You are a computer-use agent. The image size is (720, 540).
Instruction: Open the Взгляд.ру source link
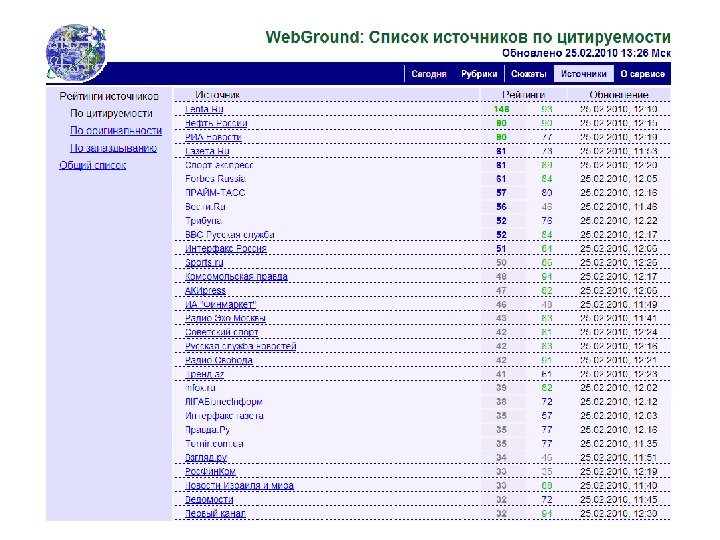(x=206, y=458)
